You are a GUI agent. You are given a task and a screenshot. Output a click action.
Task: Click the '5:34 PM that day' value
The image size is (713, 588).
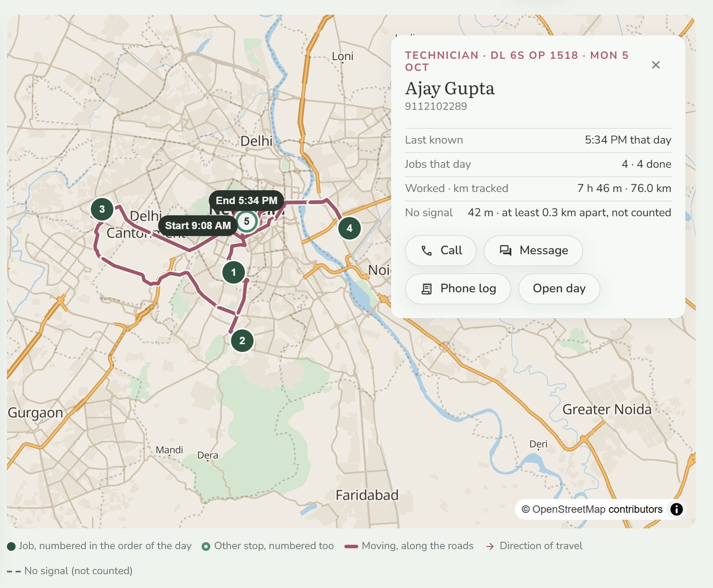point(628,140)
